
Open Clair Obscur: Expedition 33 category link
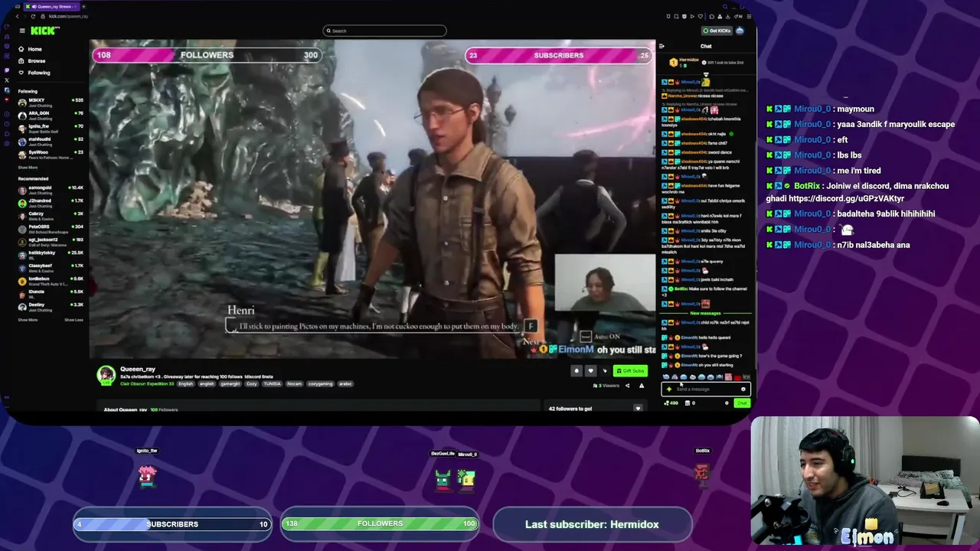tap(148, 383)
